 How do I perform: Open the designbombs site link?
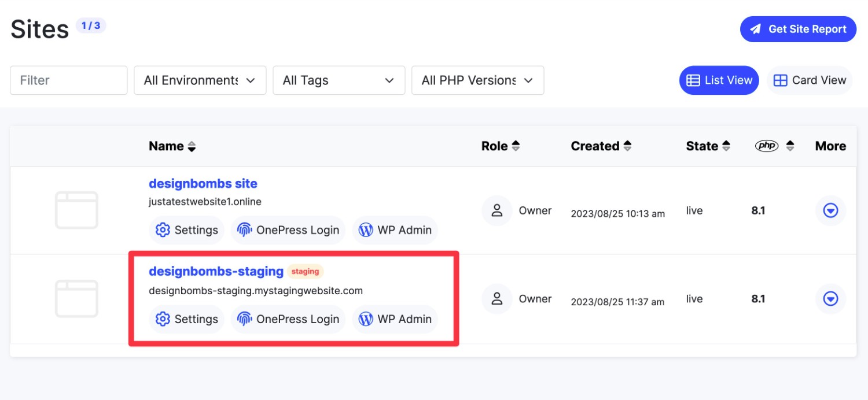click(x=203, y=183)
